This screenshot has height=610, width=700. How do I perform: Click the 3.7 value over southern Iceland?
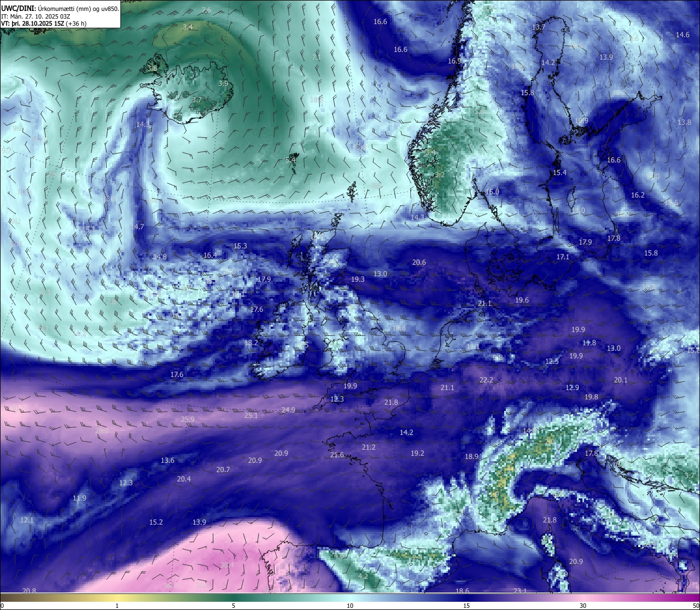197,100
